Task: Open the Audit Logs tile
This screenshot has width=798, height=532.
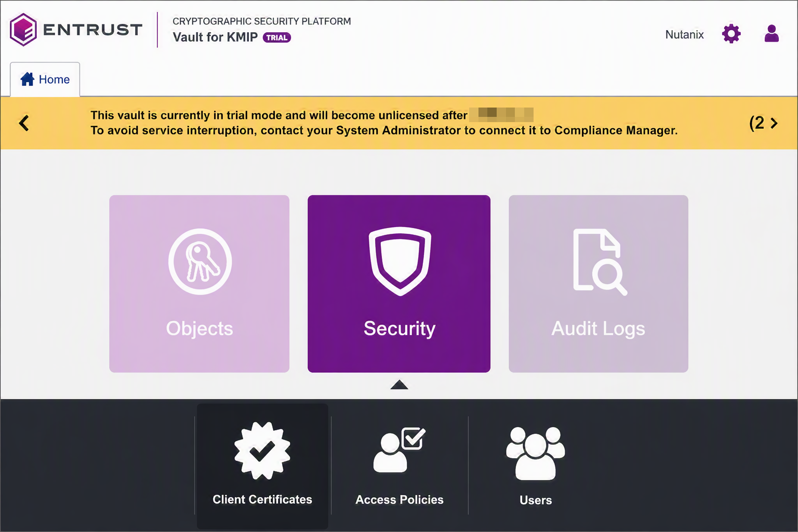Action: [598, 284]
